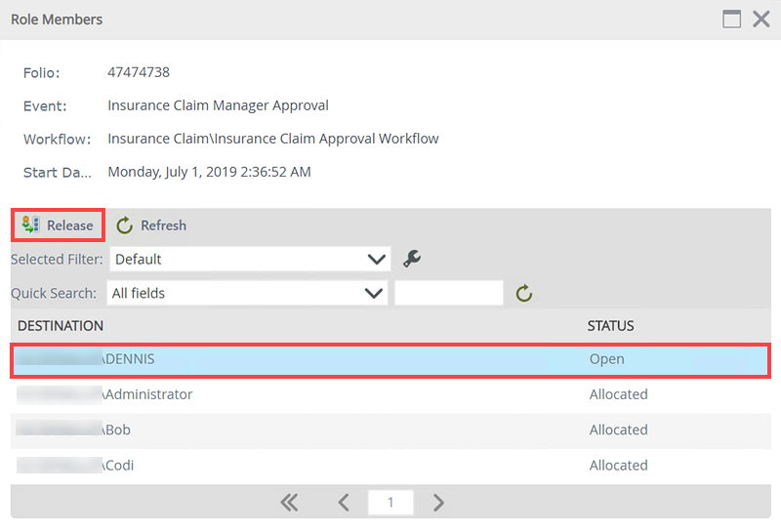Close the Role Members dialog
The image size is (781, 532).
pyautogui.click(x=761, y=19)
